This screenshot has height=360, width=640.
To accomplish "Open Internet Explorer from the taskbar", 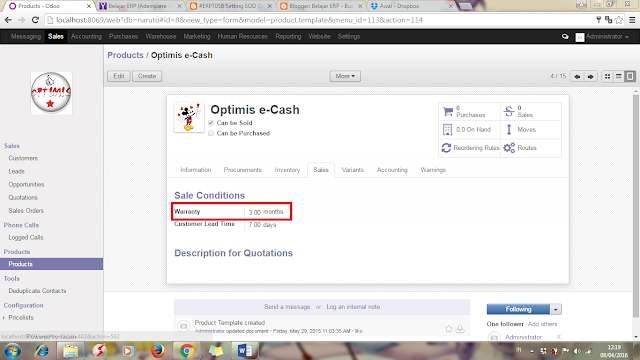I will tap(42, 351).
